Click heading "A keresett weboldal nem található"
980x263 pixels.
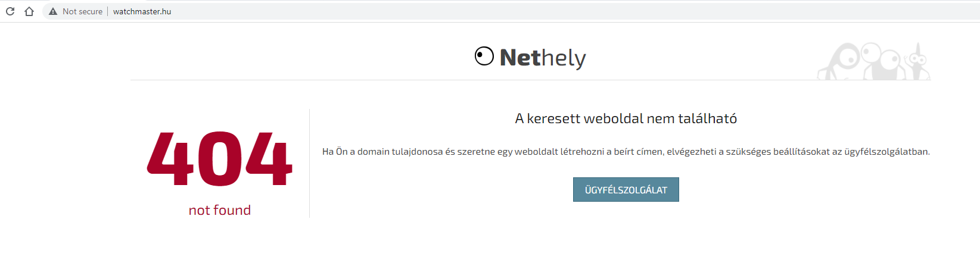[x=626, y=118]
